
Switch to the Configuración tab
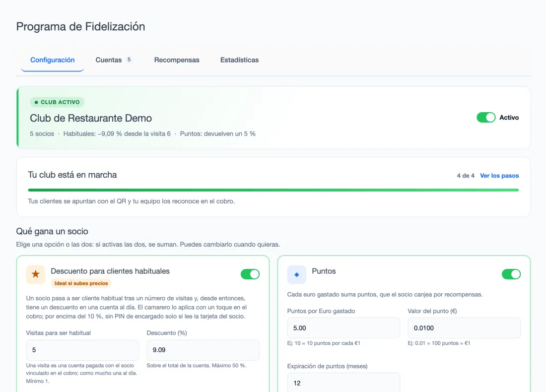pos(53,60)
